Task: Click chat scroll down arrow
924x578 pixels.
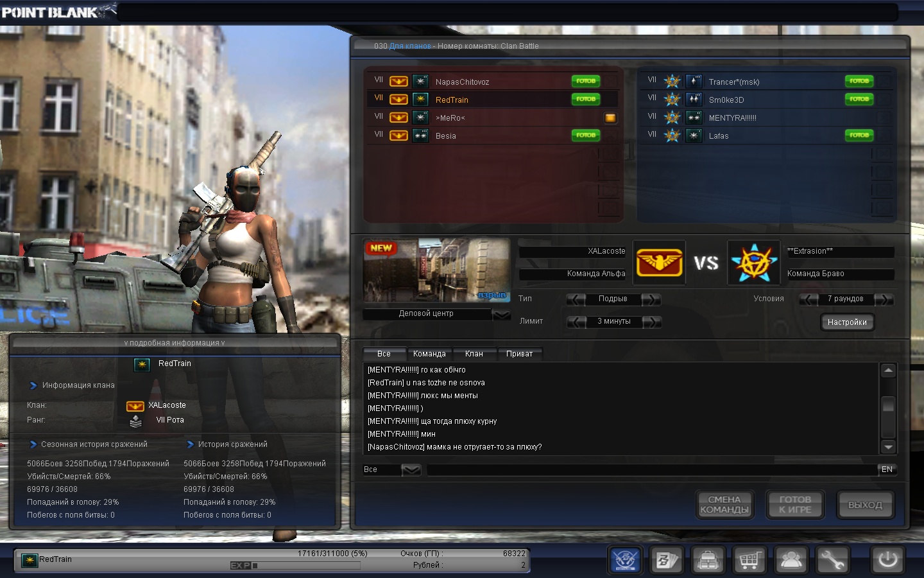Action: [889, 447]
